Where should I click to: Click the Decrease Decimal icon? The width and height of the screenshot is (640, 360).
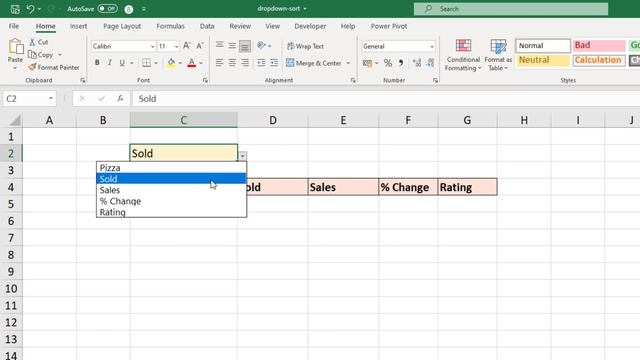pos(430,63)
